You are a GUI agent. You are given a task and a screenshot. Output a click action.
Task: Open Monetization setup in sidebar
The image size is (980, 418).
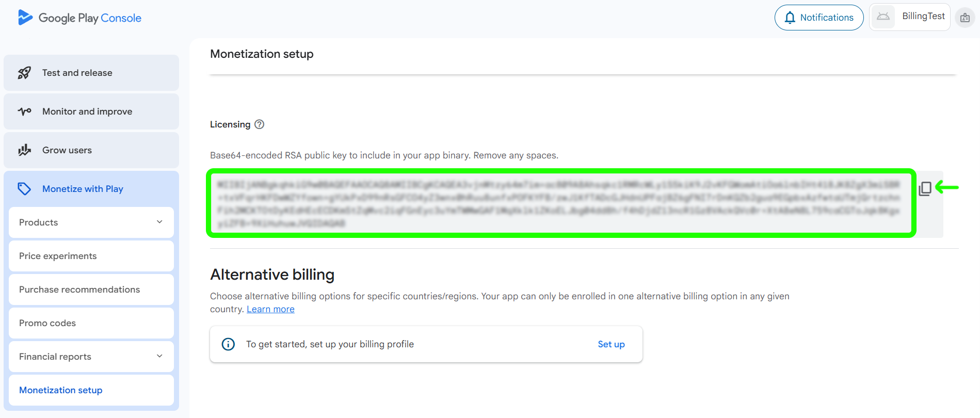pyautogui.click(x=61, y=390)
